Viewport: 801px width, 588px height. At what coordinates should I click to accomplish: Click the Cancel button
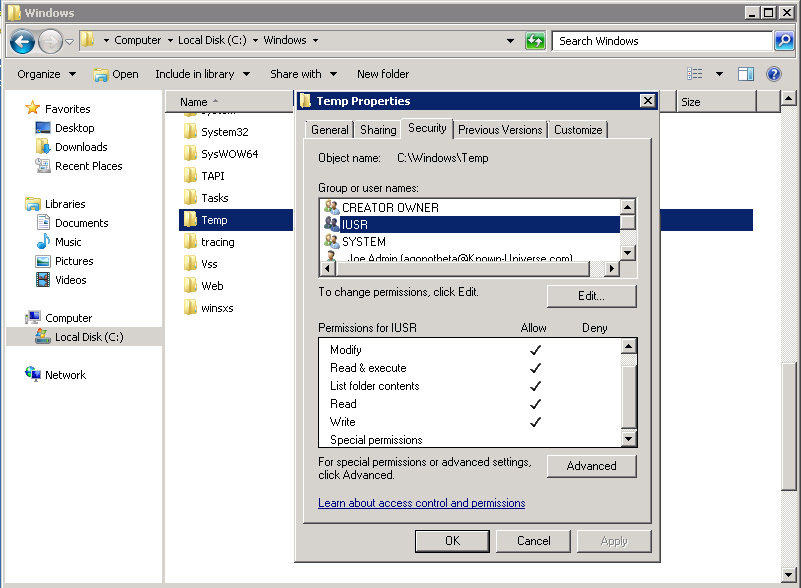click(x=533, y=540)
